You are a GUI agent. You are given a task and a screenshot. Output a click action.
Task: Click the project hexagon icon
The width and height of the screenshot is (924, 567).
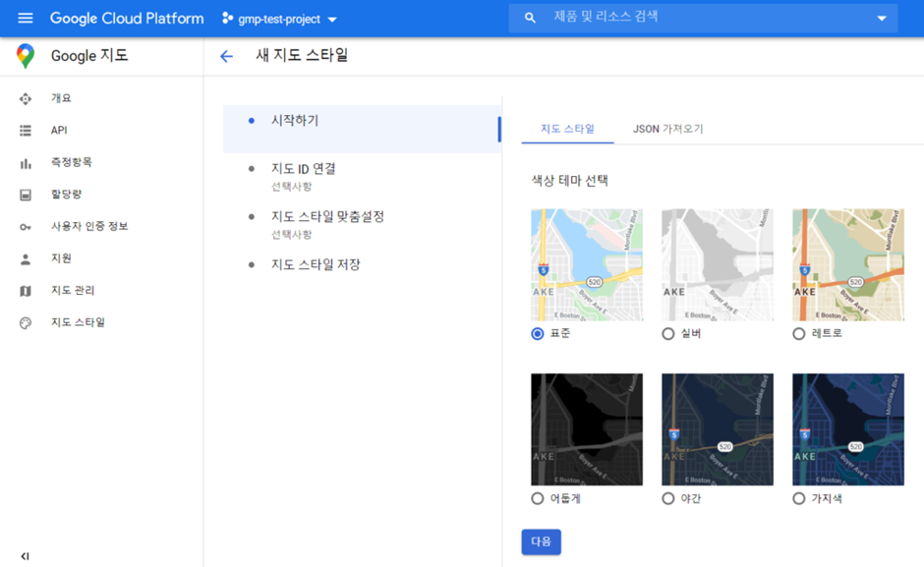click(227, 19)
